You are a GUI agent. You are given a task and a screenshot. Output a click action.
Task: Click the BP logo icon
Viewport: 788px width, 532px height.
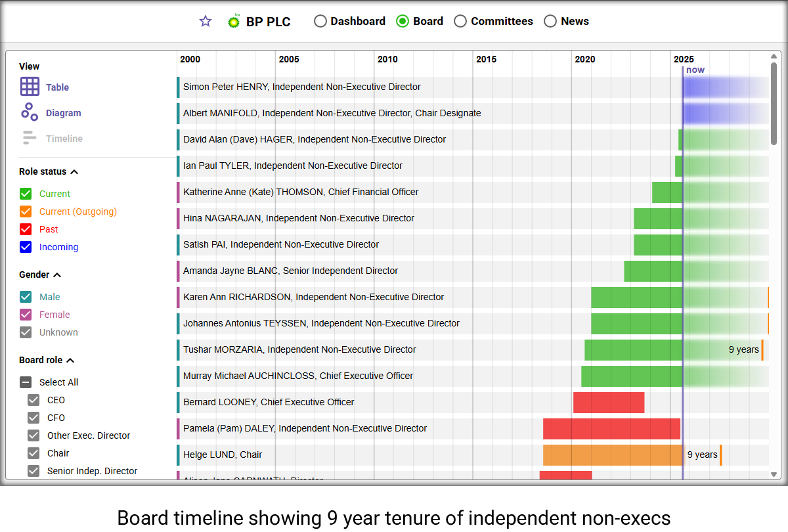click(234, 21)
